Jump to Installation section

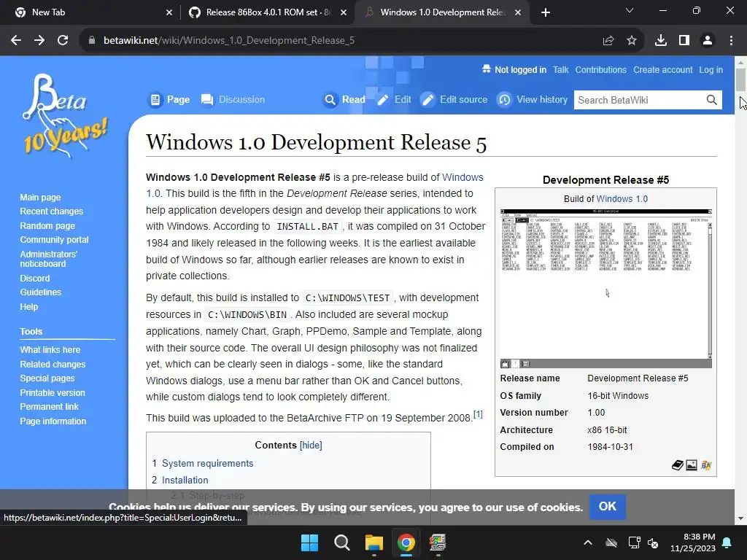pyautogui.click(x=185, y=480)
